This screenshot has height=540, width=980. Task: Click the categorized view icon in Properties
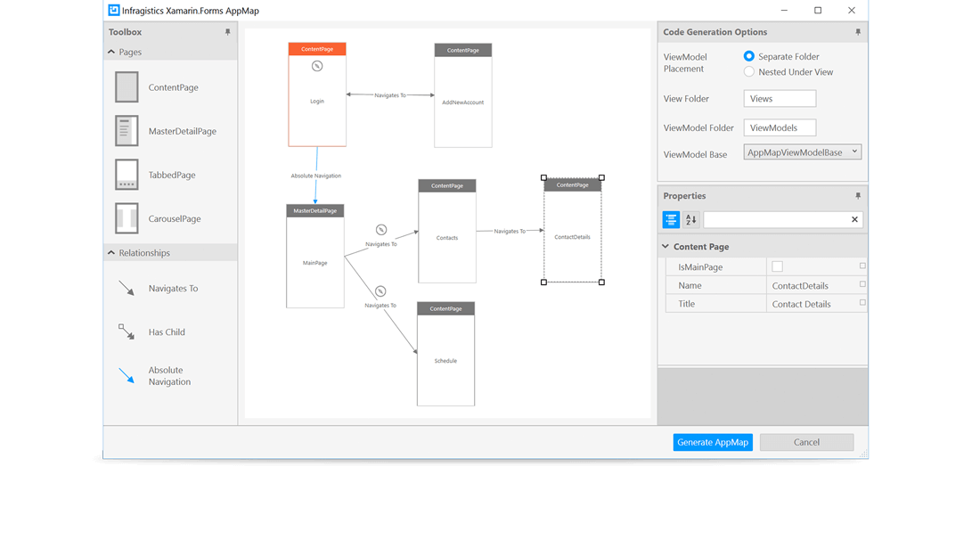[671, 219]
